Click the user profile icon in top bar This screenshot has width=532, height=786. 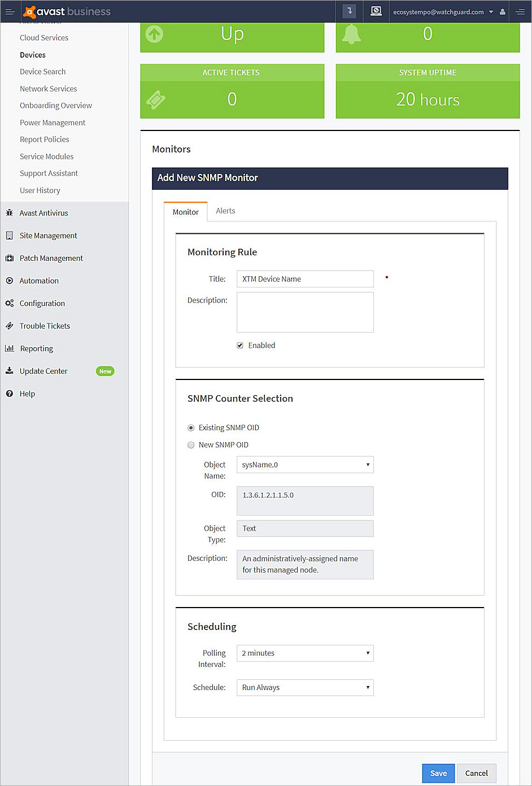coord(503,11)
